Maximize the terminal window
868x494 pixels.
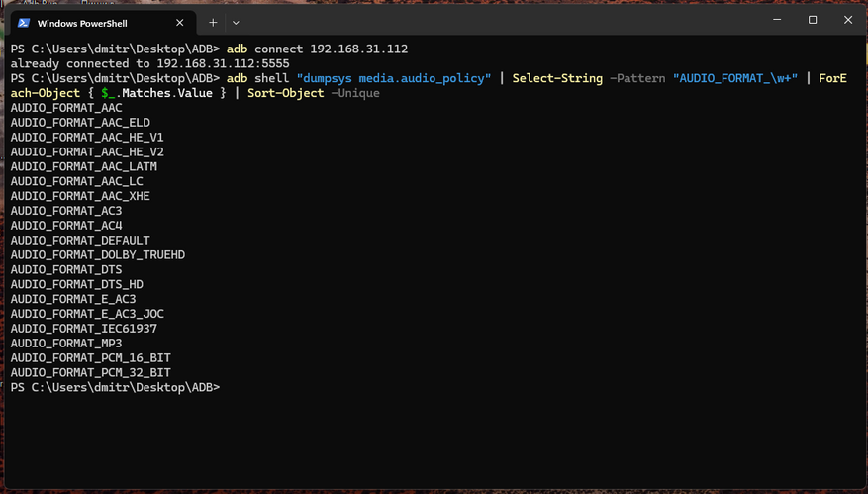coord(813,20)
